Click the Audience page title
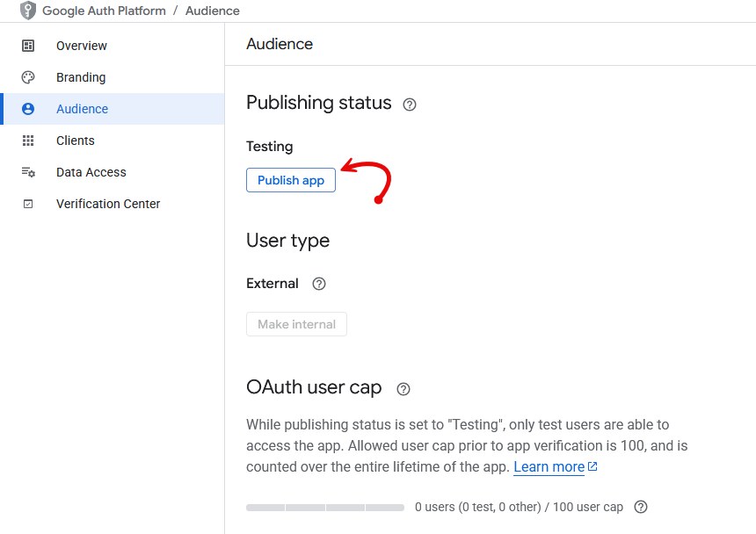 click(280, 44)
